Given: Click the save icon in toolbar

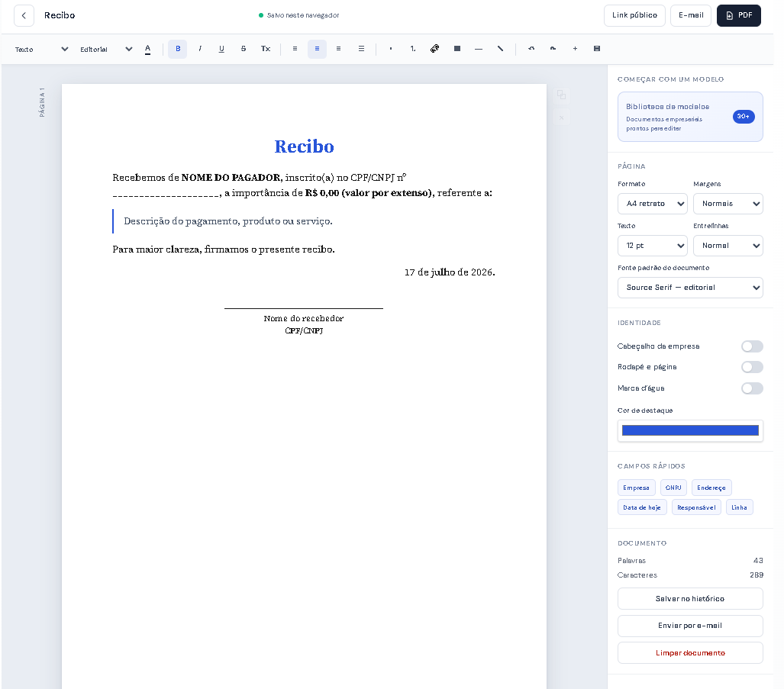Looking at the screenshot, I should [x=596, y=49].
